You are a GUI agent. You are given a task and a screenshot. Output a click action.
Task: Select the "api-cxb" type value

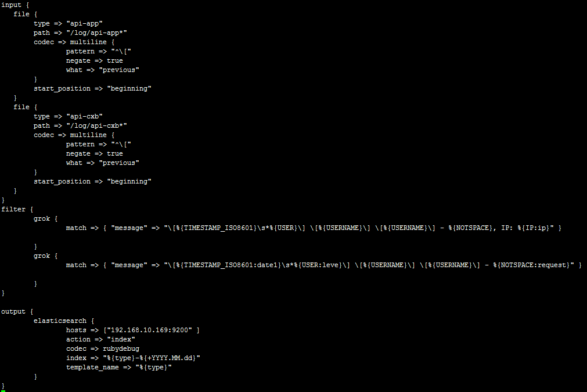click(84, 117)
